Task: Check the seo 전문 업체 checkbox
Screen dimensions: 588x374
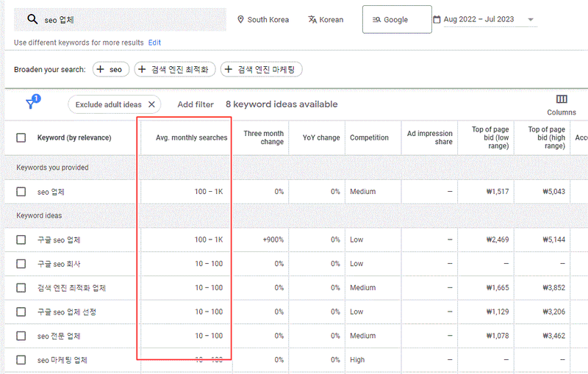Action: coord(21,336)
